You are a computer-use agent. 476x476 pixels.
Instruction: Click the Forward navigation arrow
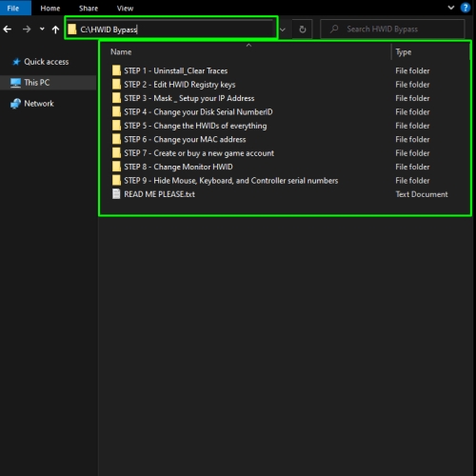27,30
